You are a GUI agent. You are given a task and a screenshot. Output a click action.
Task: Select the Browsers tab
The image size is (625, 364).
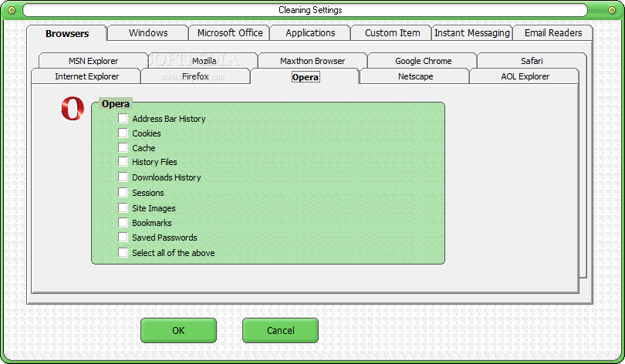click(x=67, y=33)
